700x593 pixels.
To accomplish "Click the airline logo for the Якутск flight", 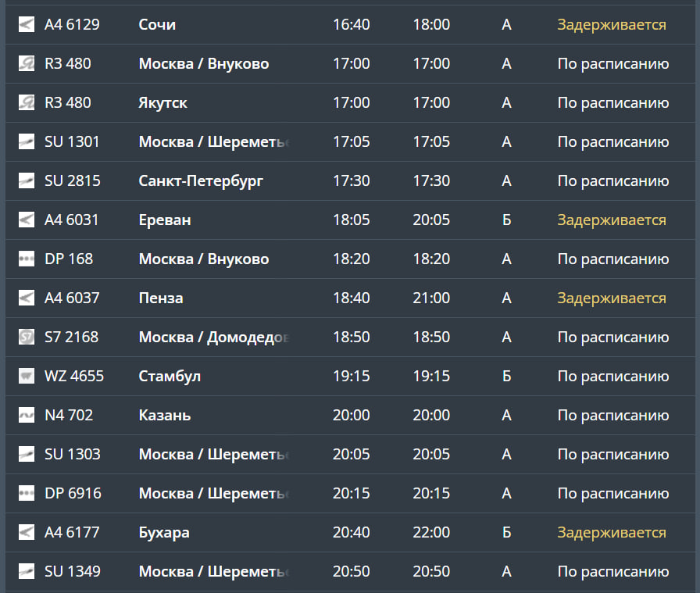I will point(27,103).
